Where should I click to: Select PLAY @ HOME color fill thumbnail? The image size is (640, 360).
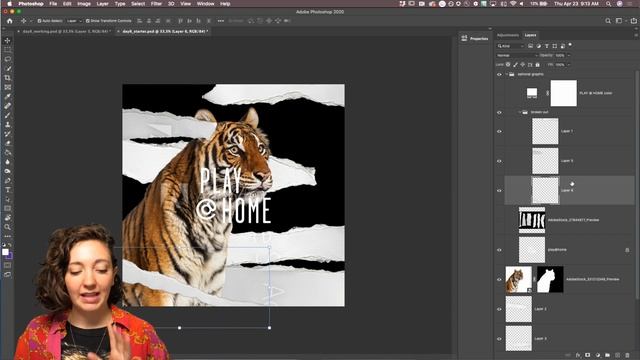point(532,93)
